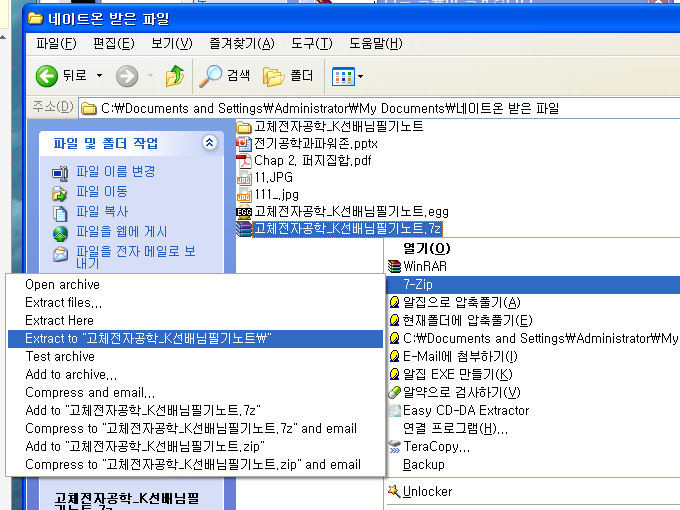Open the Views icon dropdown
The image size is (680, 510).
pos(347,77)
